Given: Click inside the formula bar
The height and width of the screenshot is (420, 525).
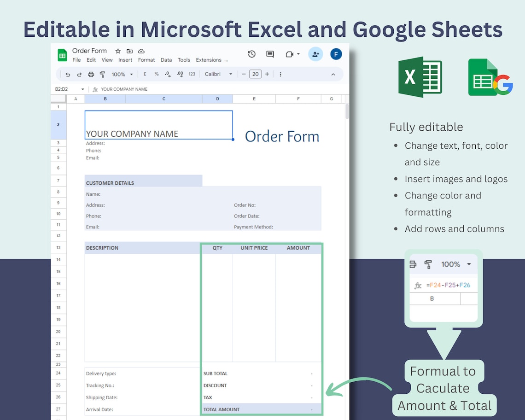Looking at the screenshot, I should coord(138,89).
